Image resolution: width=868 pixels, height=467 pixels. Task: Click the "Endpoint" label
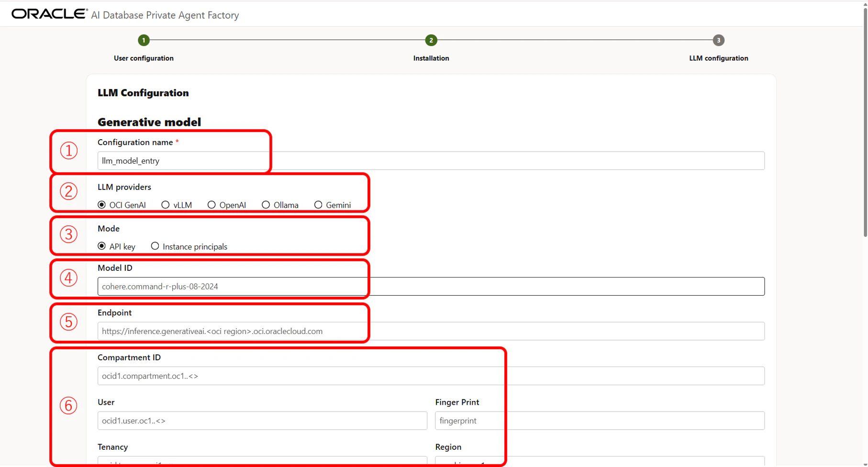click(114, 313)
